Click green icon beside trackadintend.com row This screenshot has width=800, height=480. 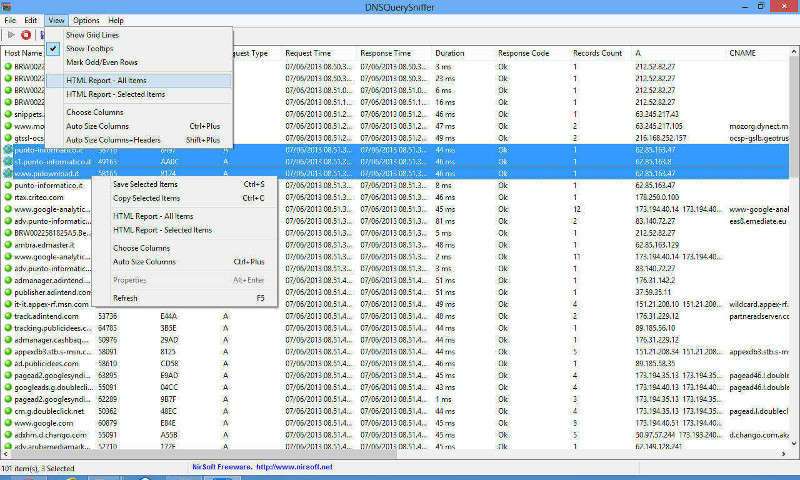(x=8, y=316)
